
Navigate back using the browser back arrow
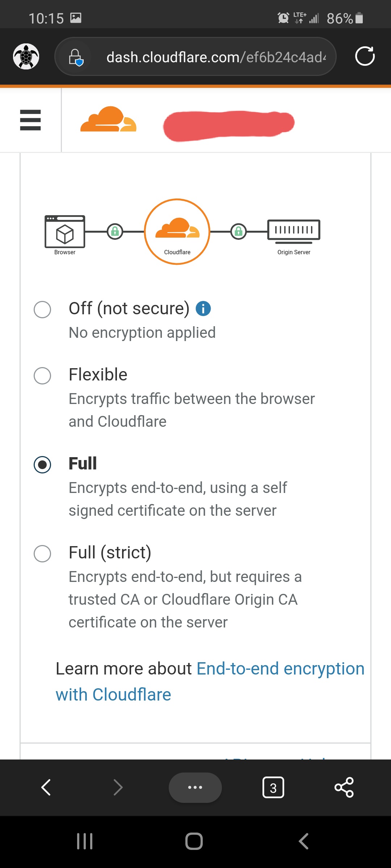46,787
